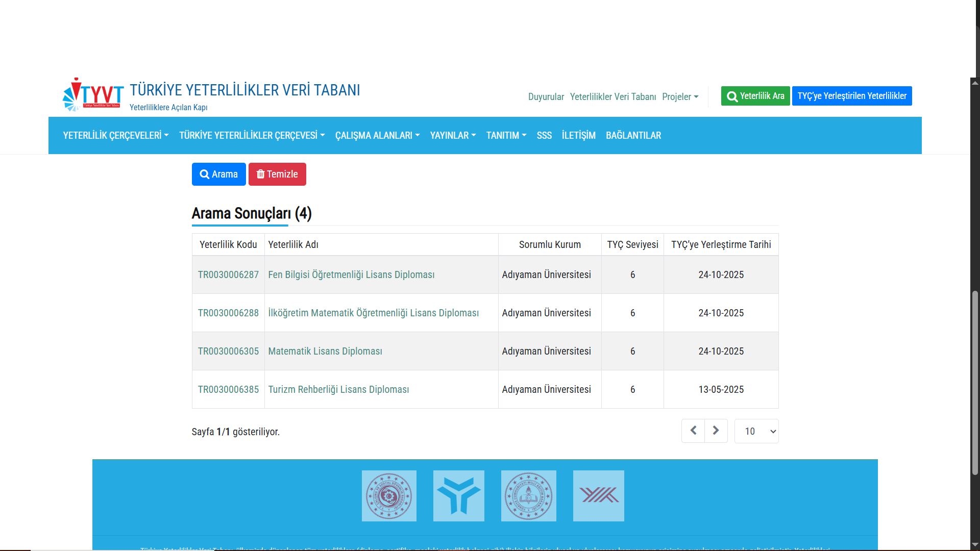Open the İLETİŞİM menu item
Viewport: 980px width, 551px height.
click(578, 135)
